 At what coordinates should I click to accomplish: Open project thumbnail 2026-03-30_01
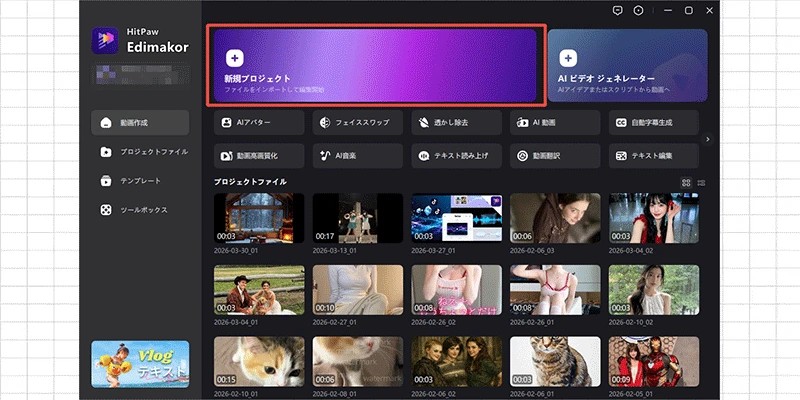[x=259, y=218]
